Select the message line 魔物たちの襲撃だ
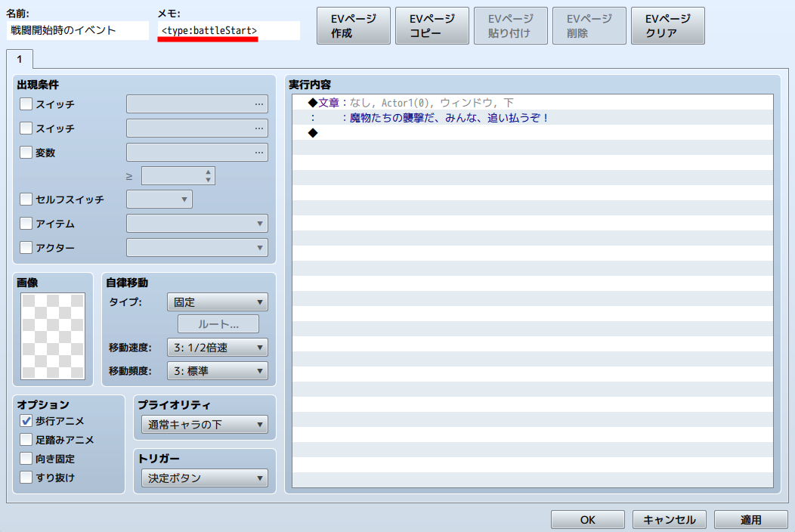Viewport: 795px width, 532px height. click(x=532, y=118)
